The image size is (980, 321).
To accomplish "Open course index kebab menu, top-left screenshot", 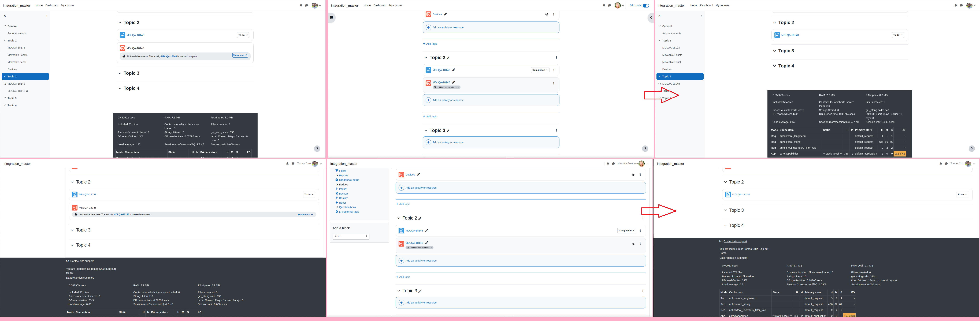I will pyautogui.click(x=47, y=16).
